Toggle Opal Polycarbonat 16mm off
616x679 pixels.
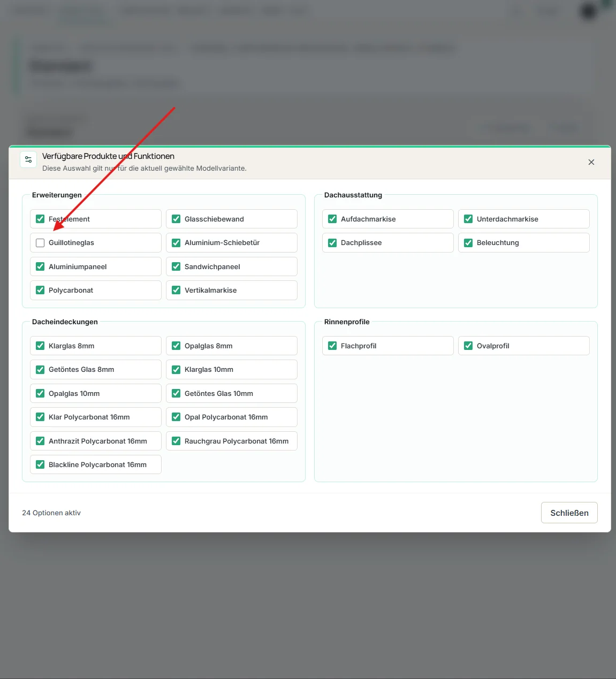coord(176,417)
